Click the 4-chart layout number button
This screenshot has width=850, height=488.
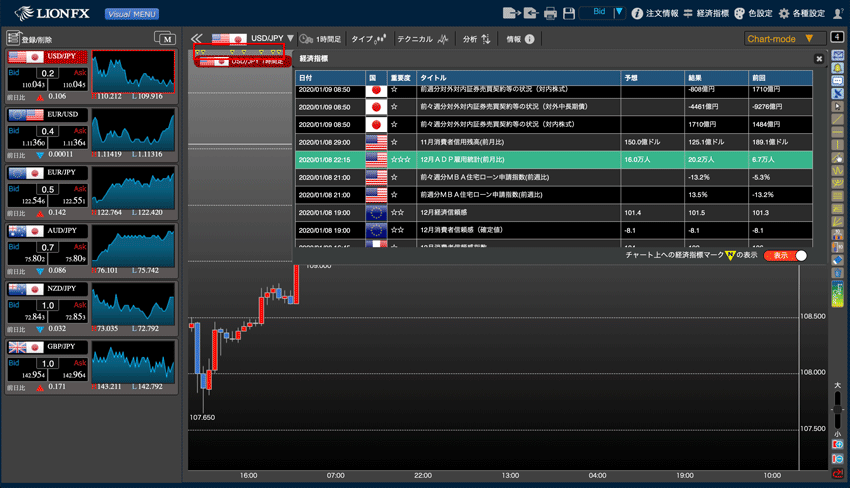click(838, 37)
